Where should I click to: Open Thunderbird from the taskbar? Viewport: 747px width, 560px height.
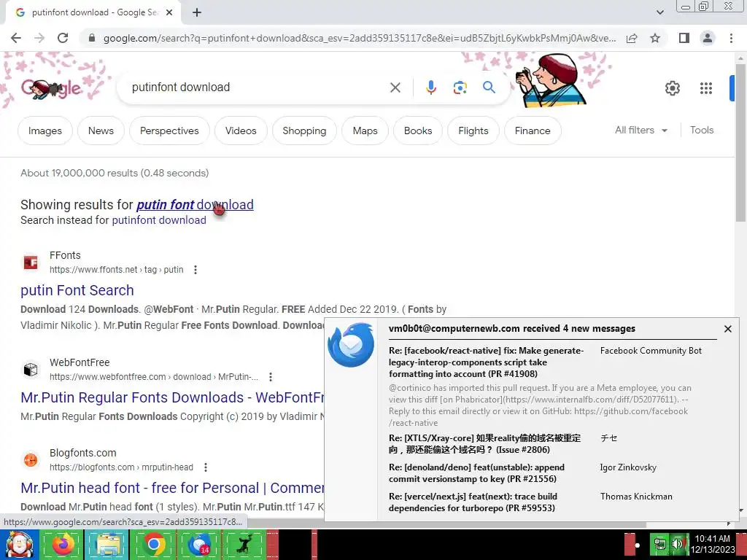tap(199, 544)
